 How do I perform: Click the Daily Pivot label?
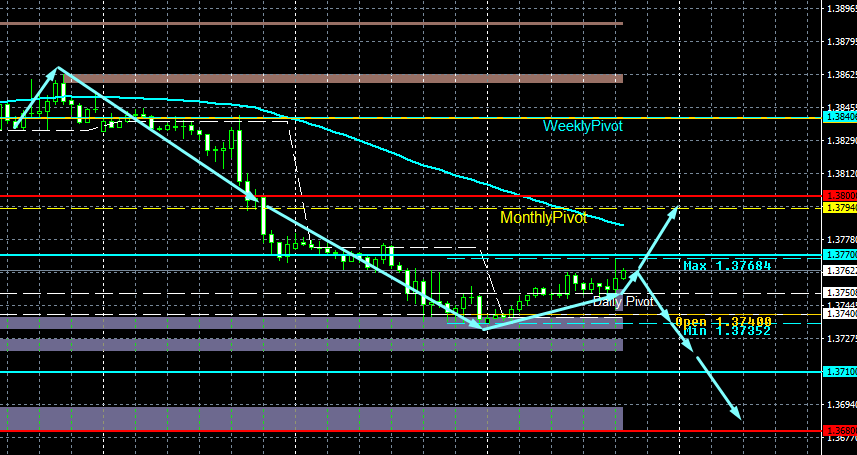click(x=623, y=301)
